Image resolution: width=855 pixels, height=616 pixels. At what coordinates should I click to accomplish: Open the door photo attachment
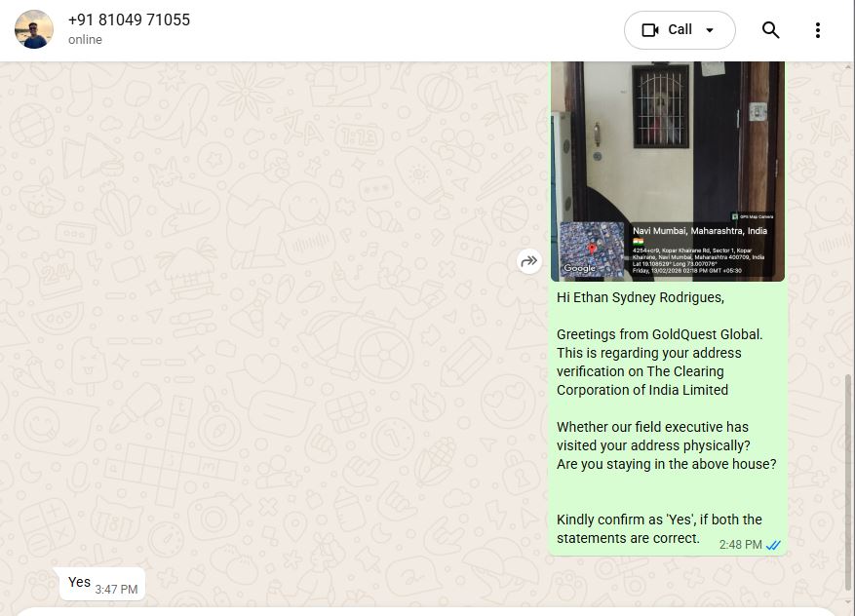coord(668,172)
